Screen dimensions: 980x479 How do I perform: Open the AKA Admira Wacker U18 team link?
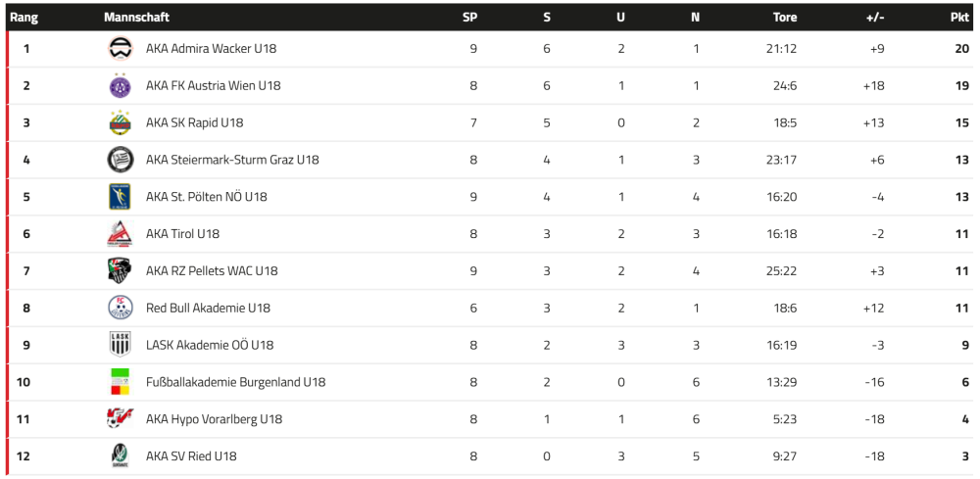coord(211,48)
